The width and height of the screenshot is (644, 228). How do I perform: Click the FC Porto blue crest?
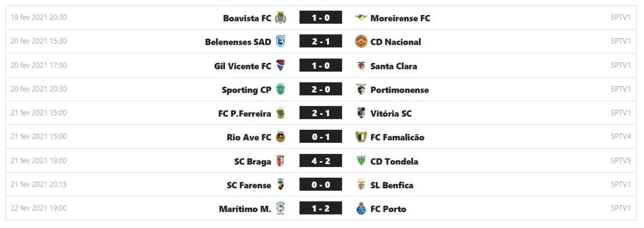pyautogui.click(x=361, y=209)
